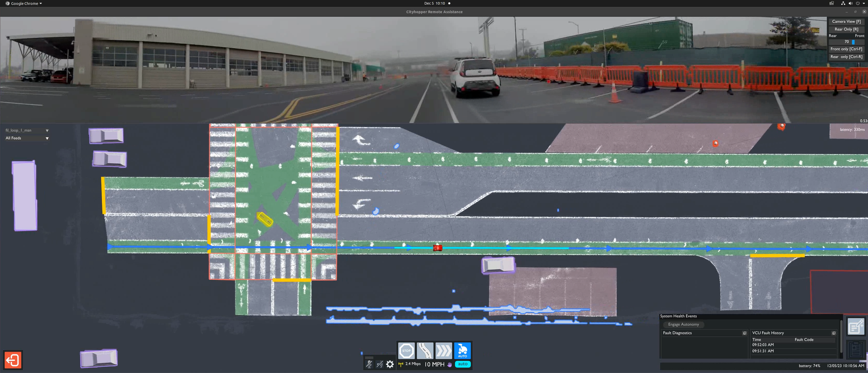The width and height of the screenshot is (868, 373).
Task: Click the Engage Autonomy button
Action: click(683, 324)
